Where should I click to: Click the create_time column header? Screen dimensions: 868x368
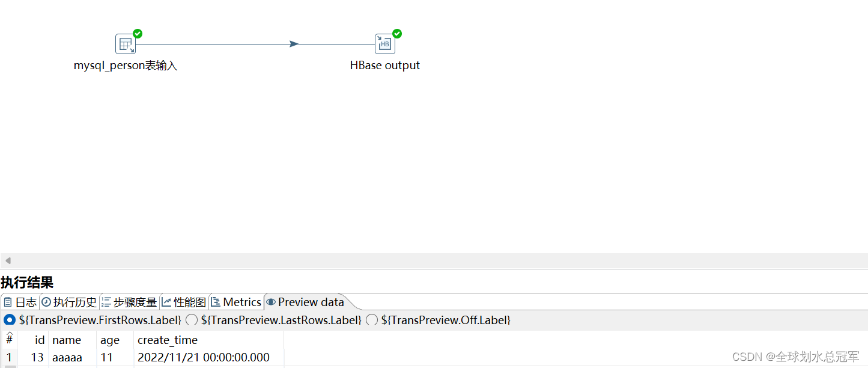168,340
